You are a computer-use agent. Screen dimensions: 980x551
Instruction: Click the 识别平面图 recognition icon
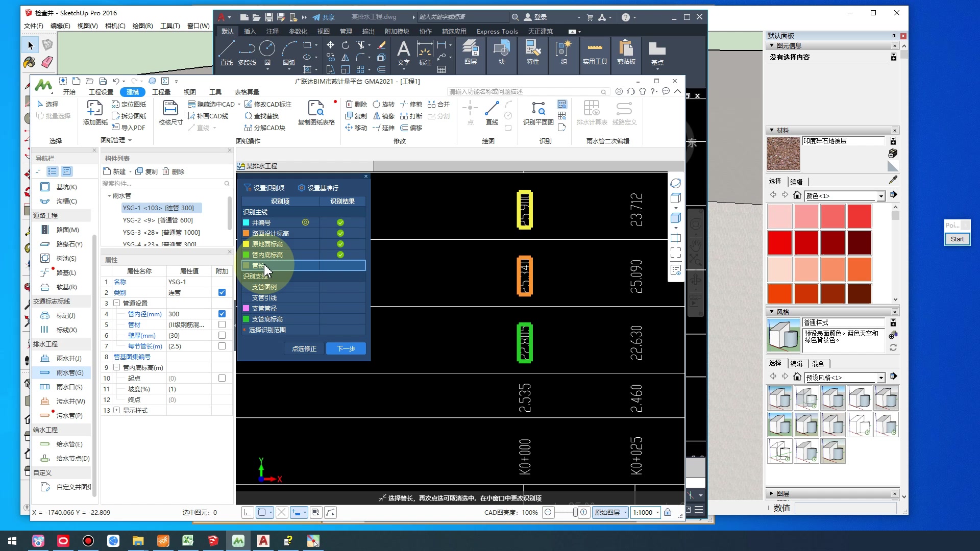pyautogui.click(x=538, y=109)
